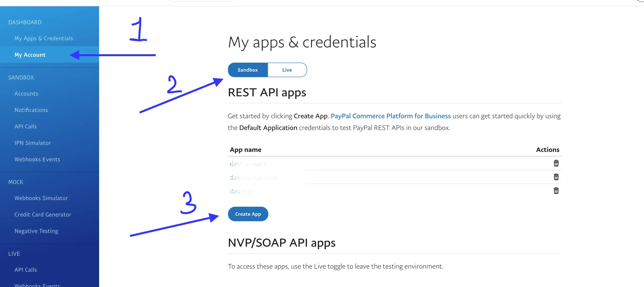Click the second app's trash icon
Image resolution: width=644 pixels, height=287 pixels.
tap(556, 177)
